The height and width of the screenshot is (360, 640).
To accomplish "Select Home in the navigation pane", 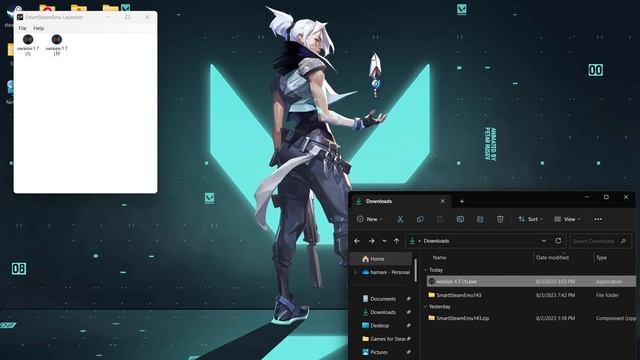I will click(381, 259).
